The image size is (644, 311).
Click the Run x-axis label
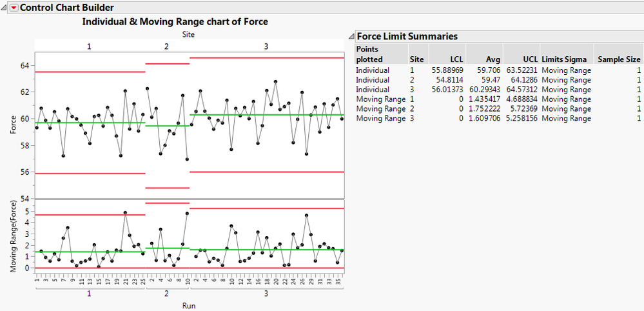(x=189, y=306)
